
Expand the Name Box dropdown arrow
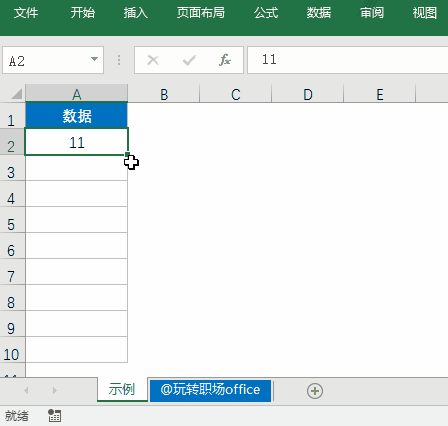pyautogui.click(x=94, y=59)
